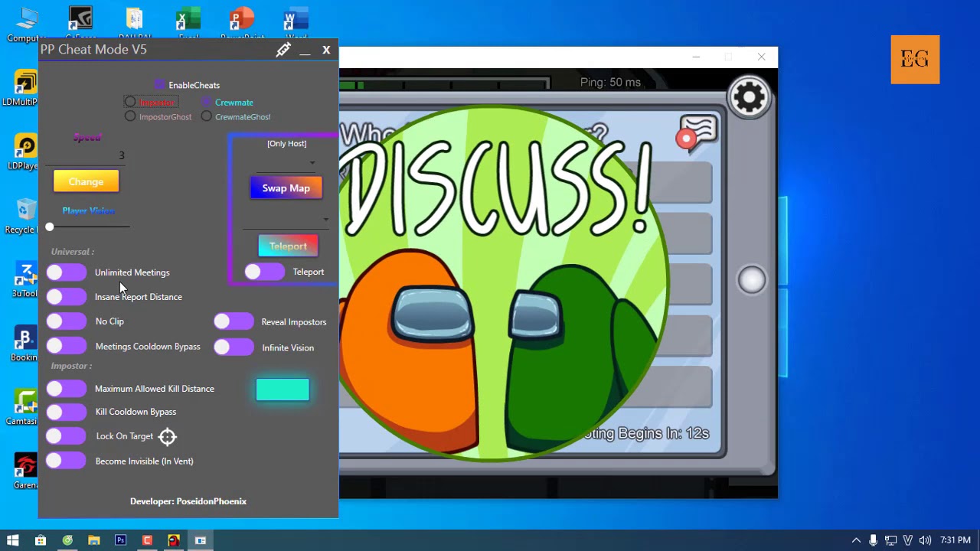Open the LDPlayer desktop icon
Screen dimensions: 980x551
(24, 152)
